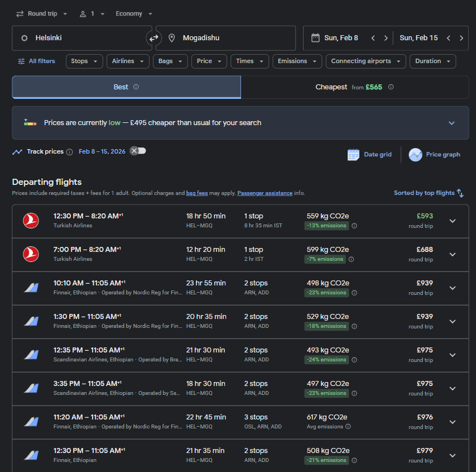
Task: Click the Mogadishu destination field
Action: click(225, 38)
